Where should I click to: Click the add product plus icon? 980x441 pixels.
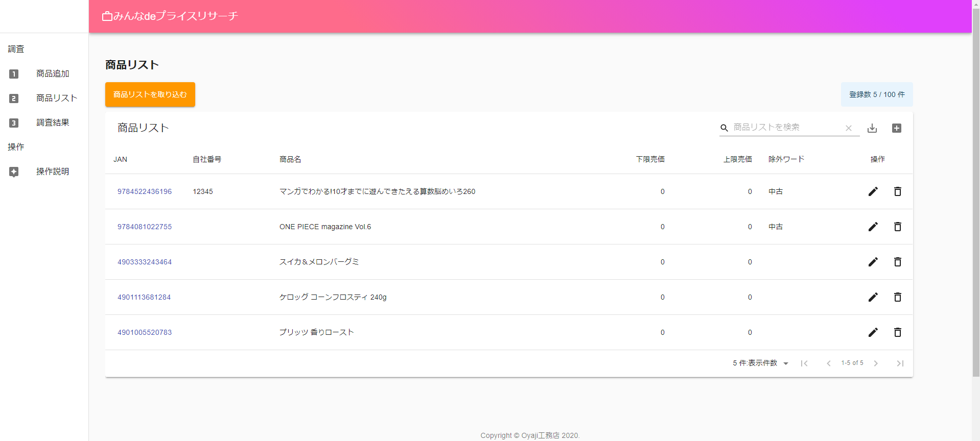point(897,128)
